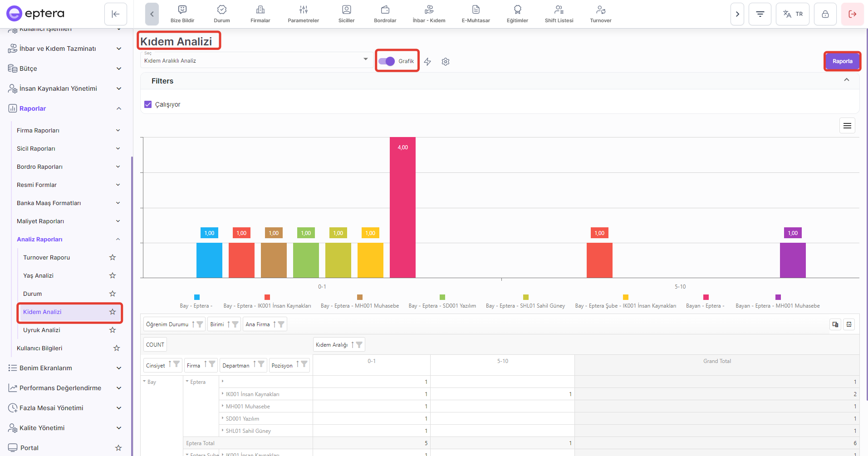The width and height of the screenshot is (868, 456).
Task: Click the Bayan - Eptera pink legend swatch
Action: coord(706,297)
